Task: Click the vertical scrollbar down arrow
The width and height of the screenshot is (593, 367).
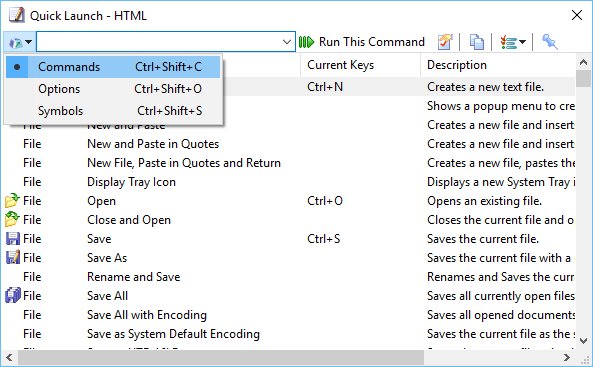Action: pyautogui.click(x=583, y=341)
